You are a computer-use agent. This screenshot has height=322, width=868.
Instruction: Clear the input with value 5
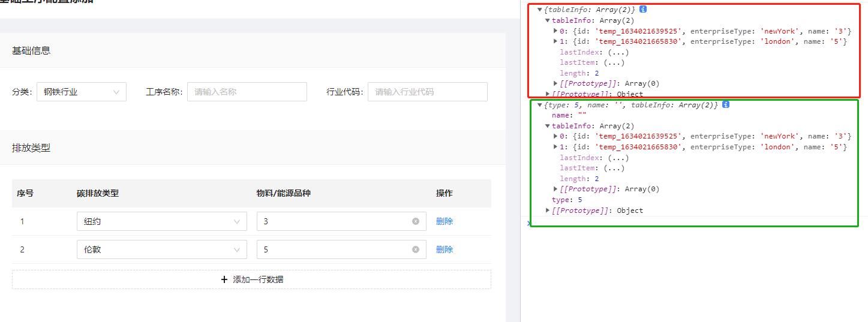[416, 249]
